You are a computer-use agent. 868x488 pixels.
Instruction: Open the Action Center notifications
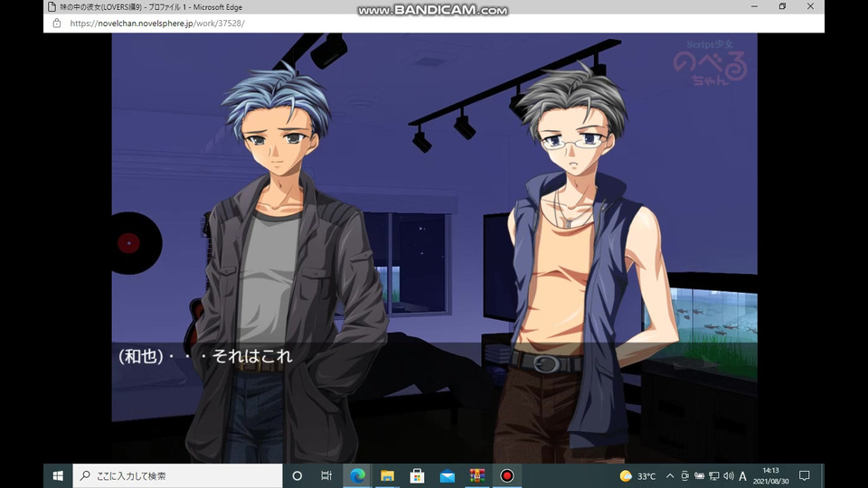coord(805,476)
